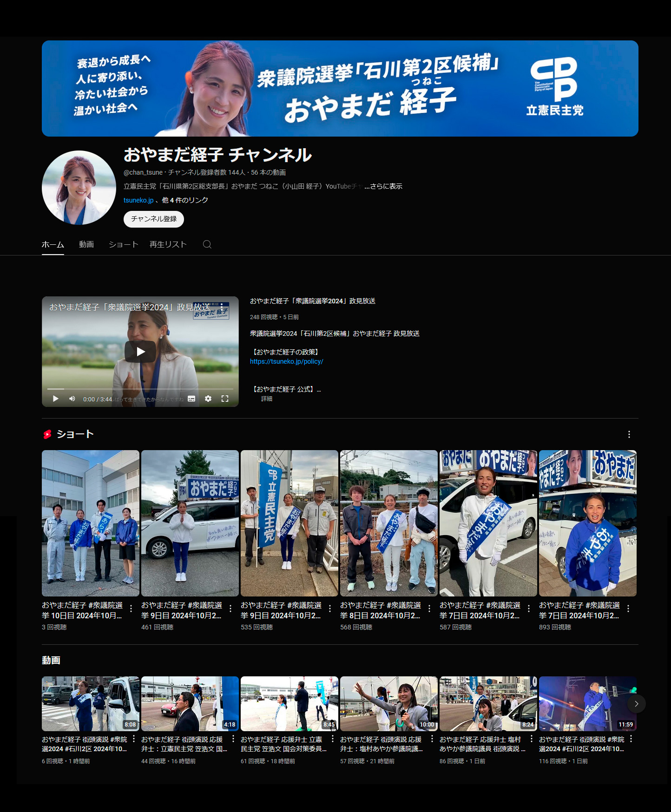This screenshot has width=671, height=812.
Task: Select the ホーム tab
Action: 53,244
